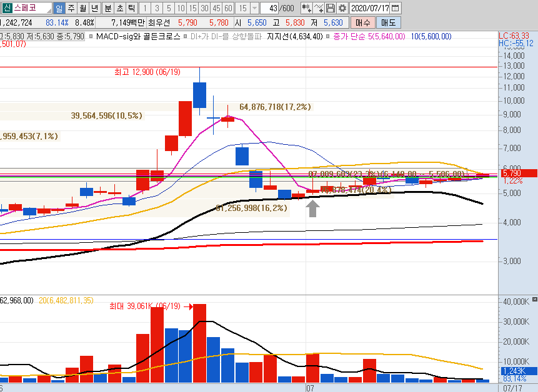This screenshot has width=538, height=392.
Task: Click the candle count field showing 43
Action: pos(270,8)
